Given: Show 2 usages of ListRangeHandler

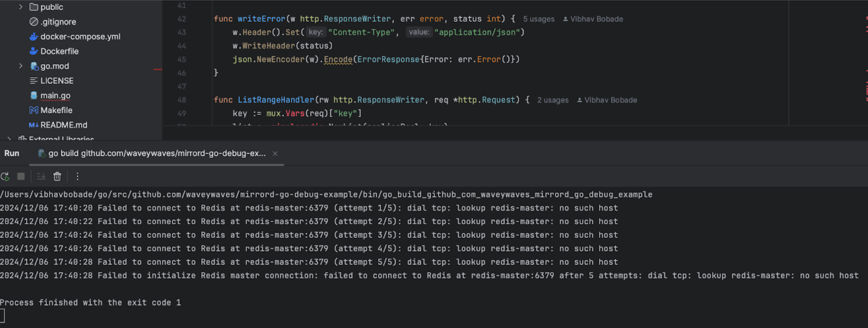Looking at the screenshot, I should tap(553, 100).
